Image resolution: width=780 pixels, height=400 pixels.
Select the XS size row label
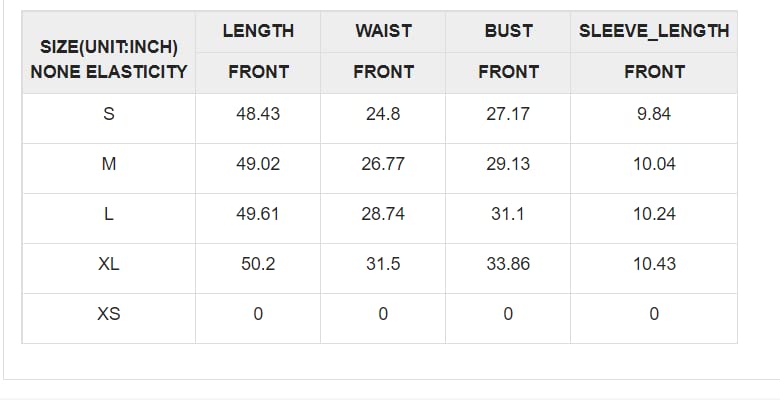109,314
